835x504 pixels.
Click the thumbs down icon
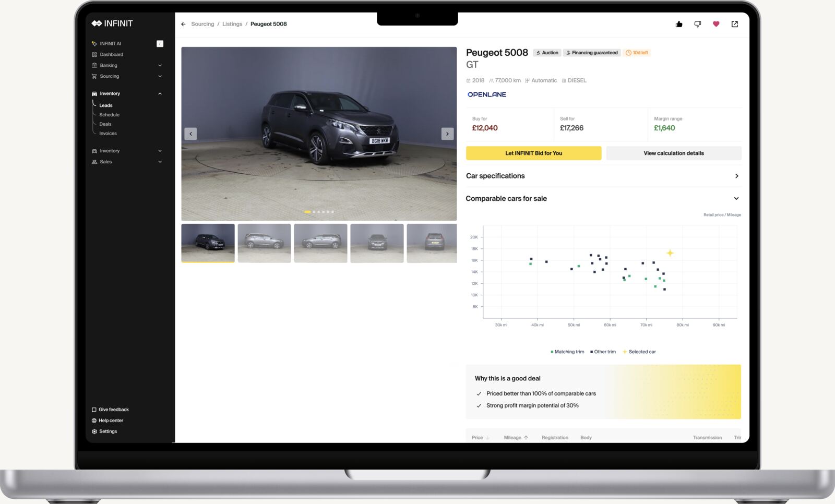pos(697,24)
